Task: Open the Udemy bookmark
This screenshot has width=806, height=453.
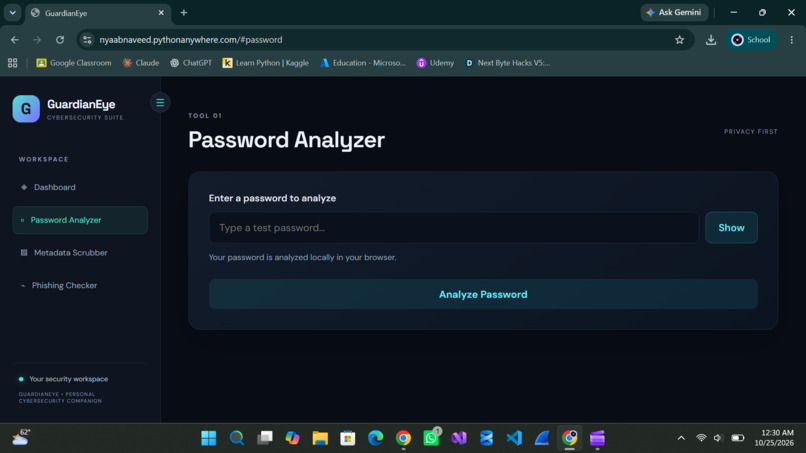Action: [x=435, y=63]
